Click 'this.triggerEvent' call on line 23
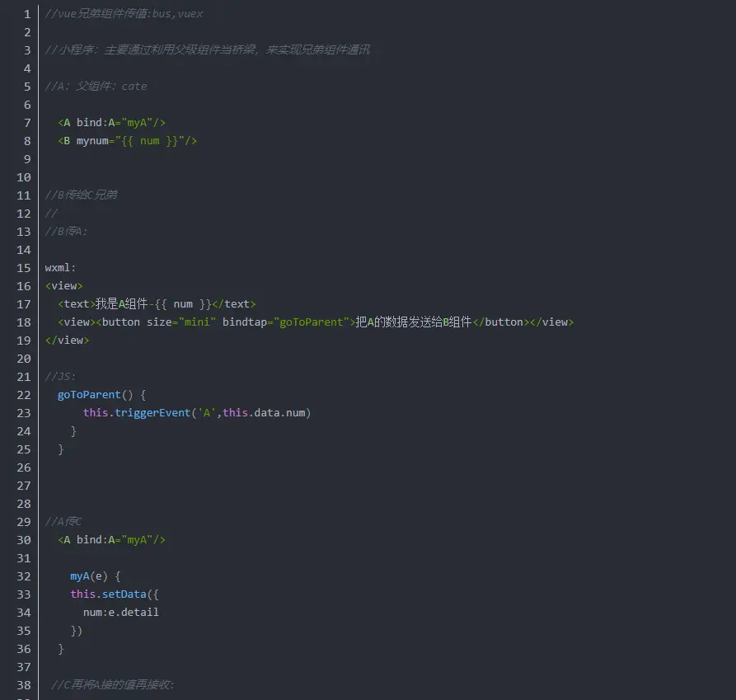 click(137, 413)
